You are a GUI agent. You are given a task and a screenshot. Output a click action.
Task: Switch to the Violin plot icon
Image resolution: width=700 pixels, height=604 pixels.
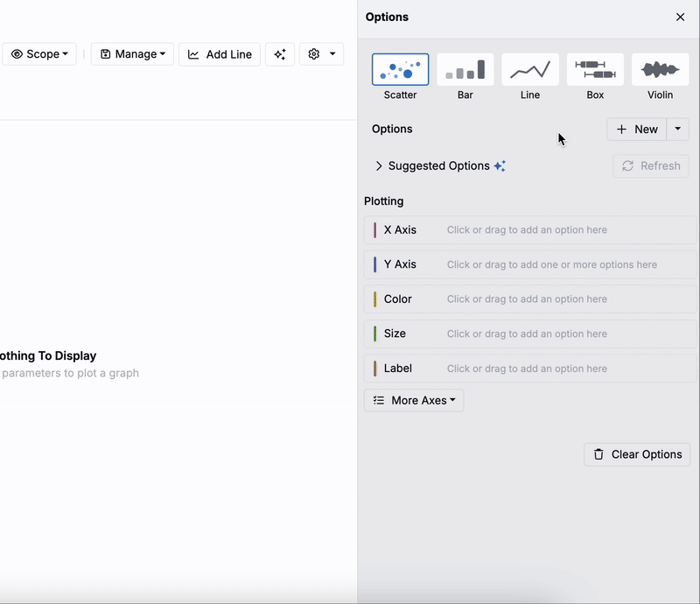[660, 70]
